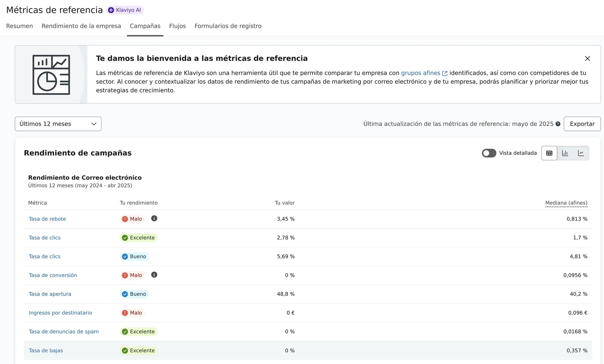
Task: Click the Exportar button
Action: pyautogui.click(x=582, y=124)
